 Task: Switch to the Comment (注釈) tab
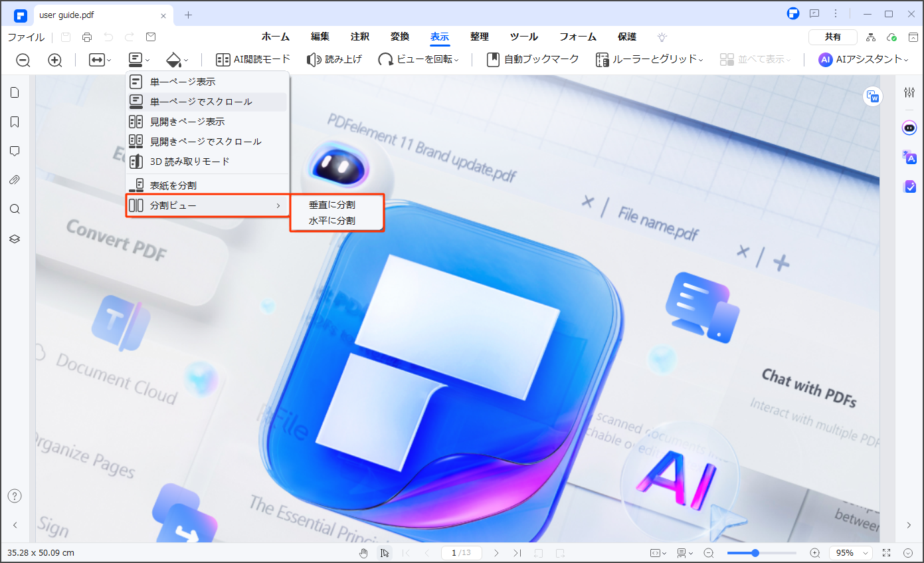[360, 37]
